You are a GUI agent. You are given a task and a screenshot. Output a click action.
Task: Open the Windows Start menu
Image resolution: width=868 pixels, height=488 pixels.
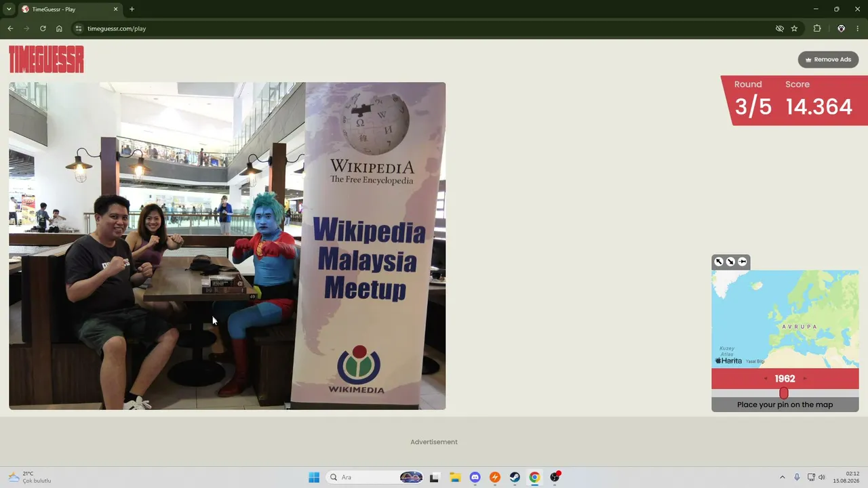coord(314,477)
